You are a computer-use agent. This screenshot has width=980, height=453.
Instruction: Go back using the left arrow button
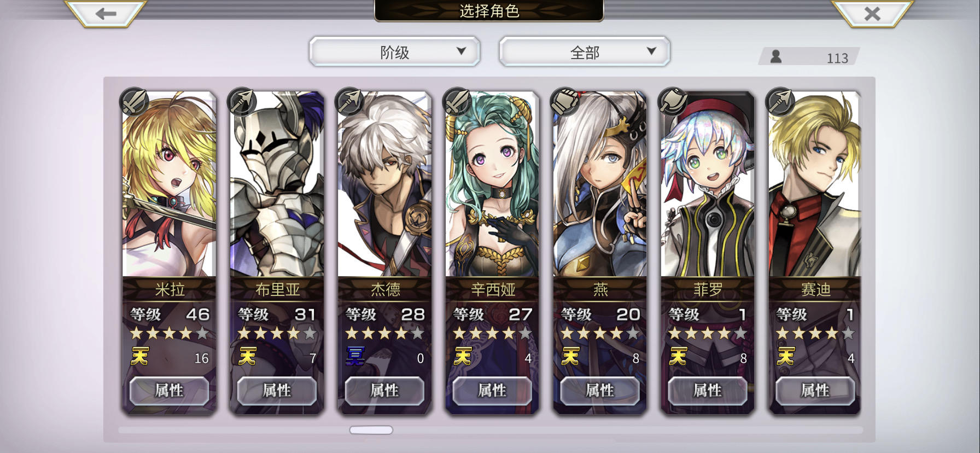[106, 14]
